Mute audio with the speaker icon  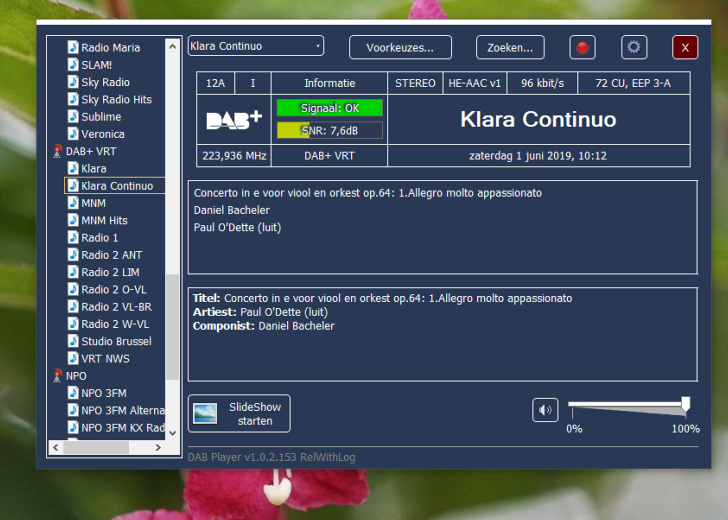tap(545, 410)
